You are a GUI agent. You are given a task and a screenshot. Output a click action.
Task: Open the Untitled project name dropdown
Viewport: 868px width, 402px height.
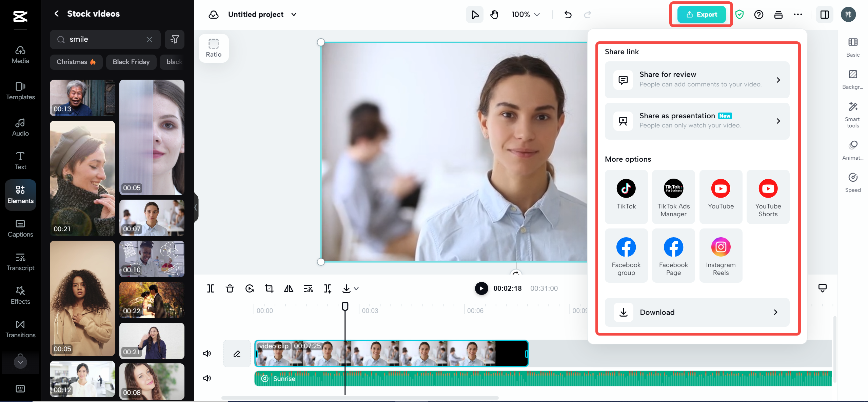click(294, 15)
